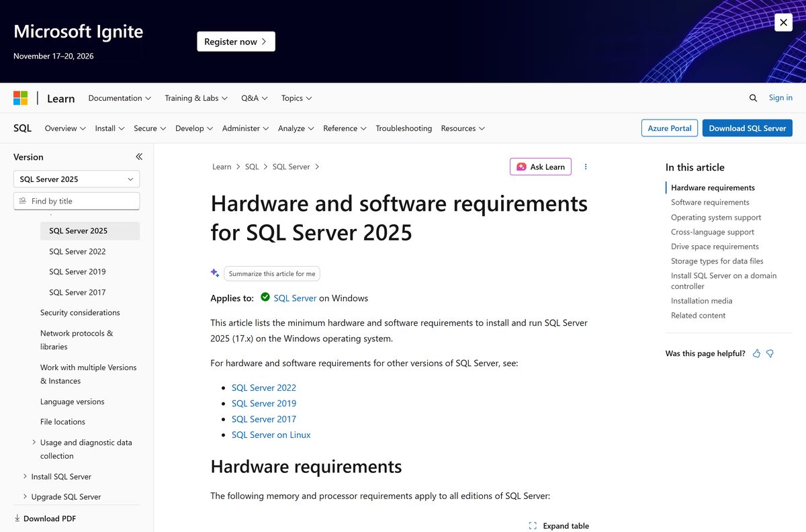Jump to Operating system support section
Screen dimensions: 806x532
coord(716,218)
